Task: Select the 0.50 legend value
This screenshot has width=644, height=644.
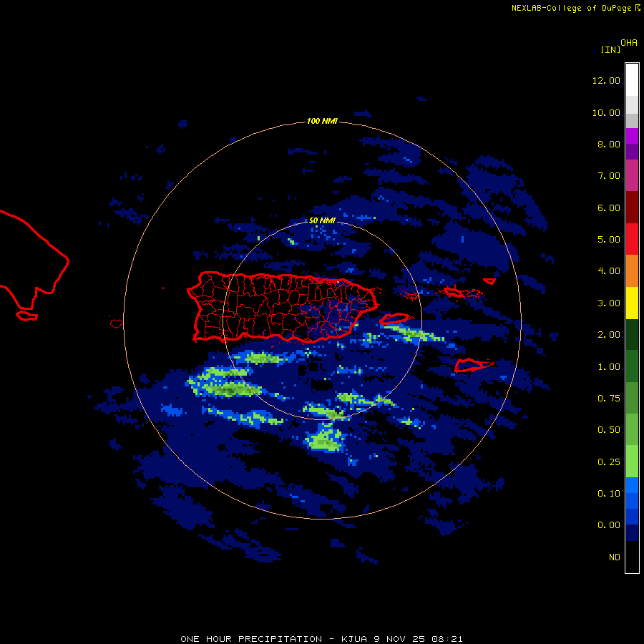Action: (x=609, y=430)
